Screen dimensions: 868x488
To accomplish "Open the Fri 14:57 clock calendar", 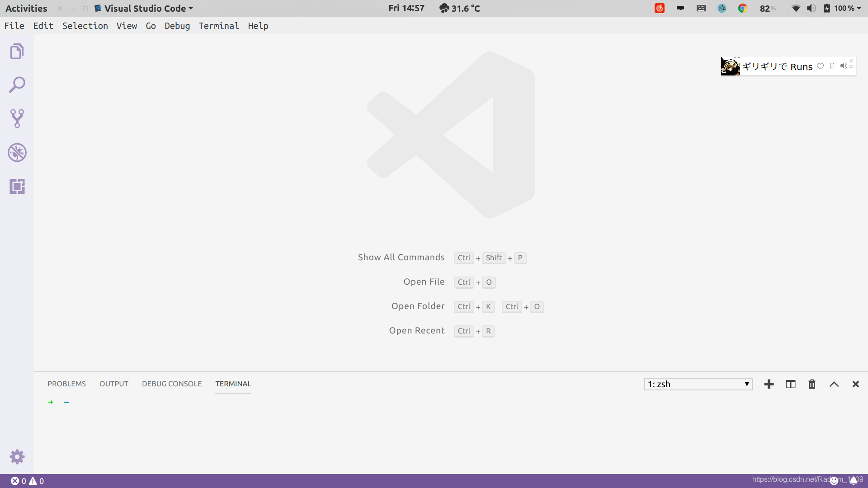I will (406, 8).
